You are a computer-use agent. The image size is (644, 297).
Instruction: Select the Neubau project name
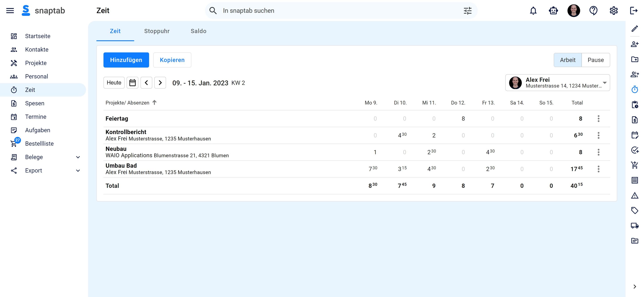click(116, 149)
